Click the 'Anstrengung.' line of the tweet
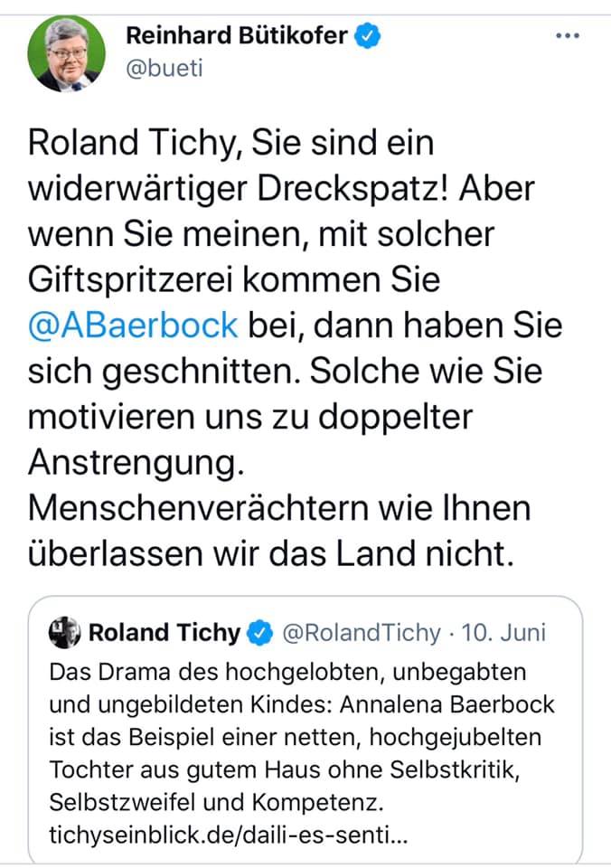The height and width of the screenshot is (868, 611). [x=137, y=462]
